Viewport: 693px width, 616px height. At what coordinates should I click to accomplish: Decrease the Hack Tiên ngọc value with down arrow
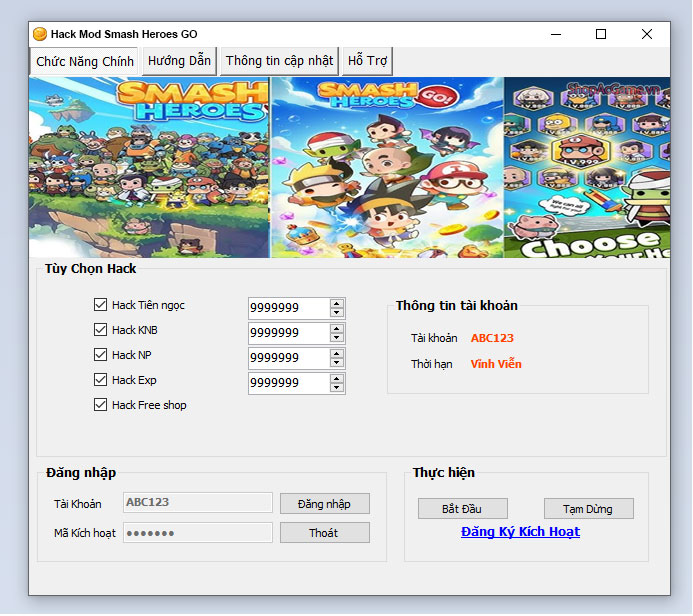[x=337, y=312]
